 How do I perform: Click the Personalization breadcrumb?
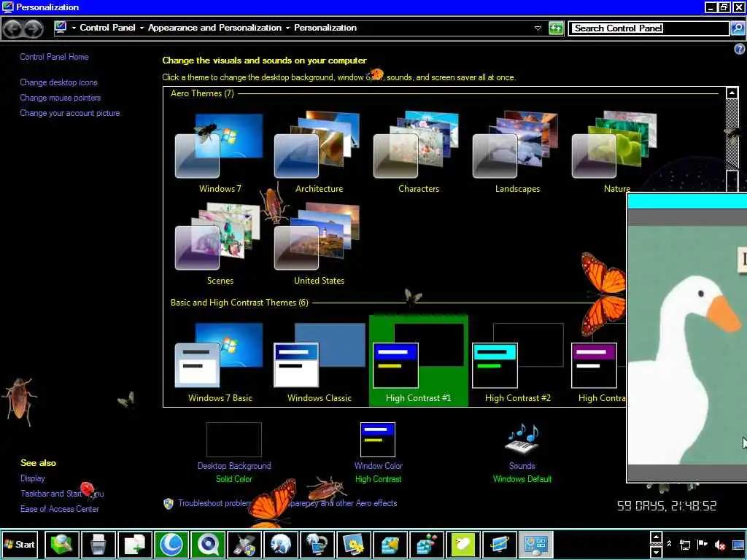coord(325,28)
